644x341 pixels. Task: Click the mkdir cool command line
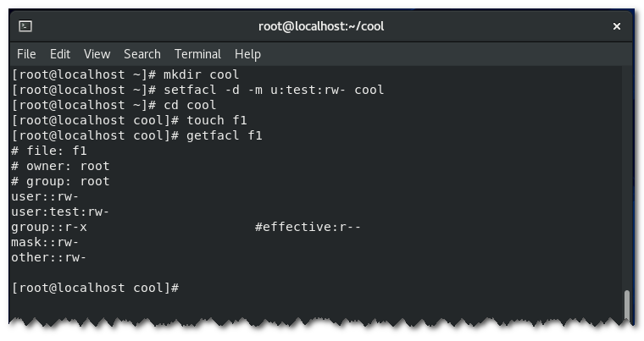[125, 74]
